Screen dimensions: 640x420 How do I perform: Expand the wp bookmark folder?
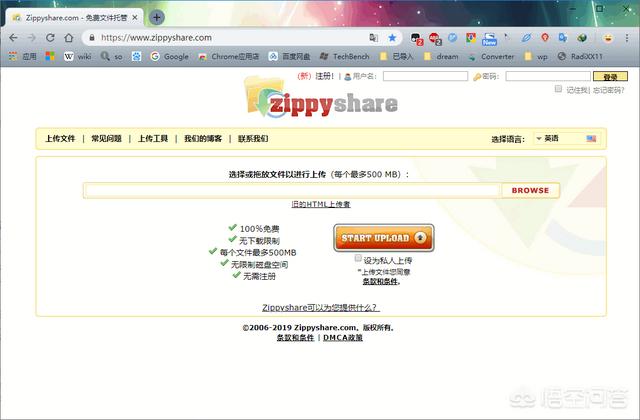point(536,56)
